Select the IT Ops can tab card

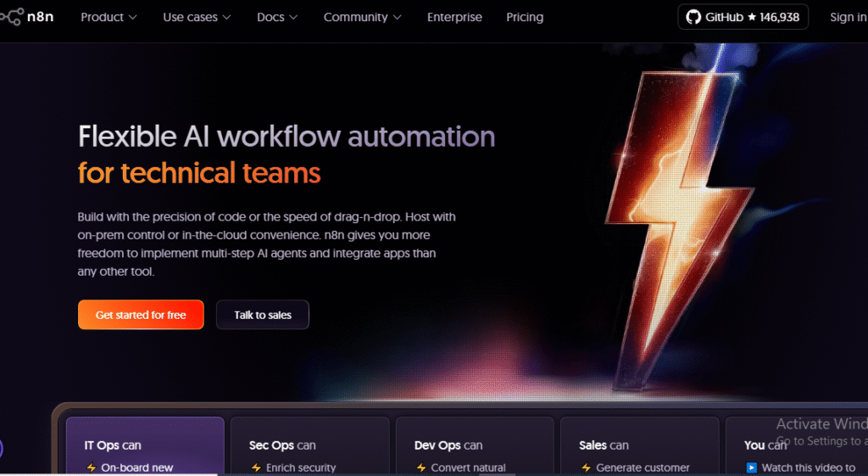coord(145,445)
